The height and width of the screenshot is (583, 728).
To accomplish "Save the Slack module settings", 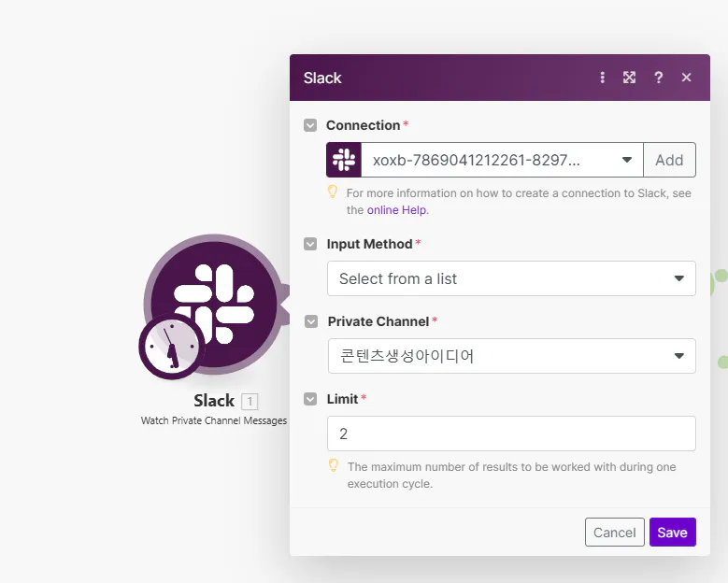I will tap(672, 532).
